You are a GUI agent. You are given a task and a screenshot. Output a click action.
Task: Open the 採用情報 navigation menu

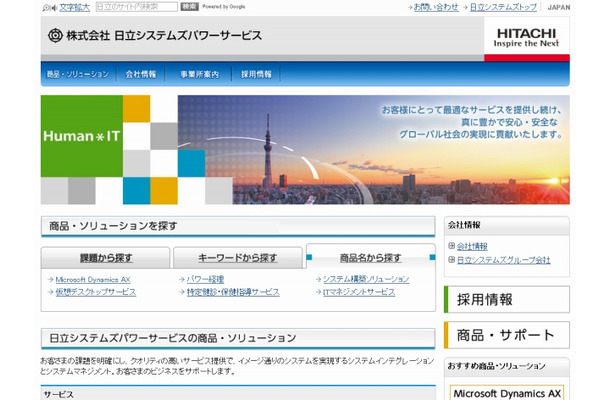256,74
